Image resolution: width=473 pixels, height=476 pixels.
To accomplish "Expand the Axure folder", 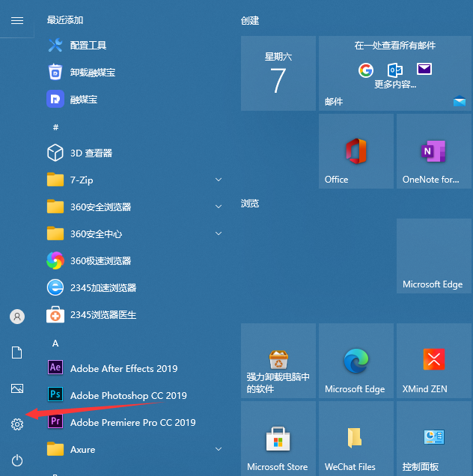I will click(x=219, y=449).
